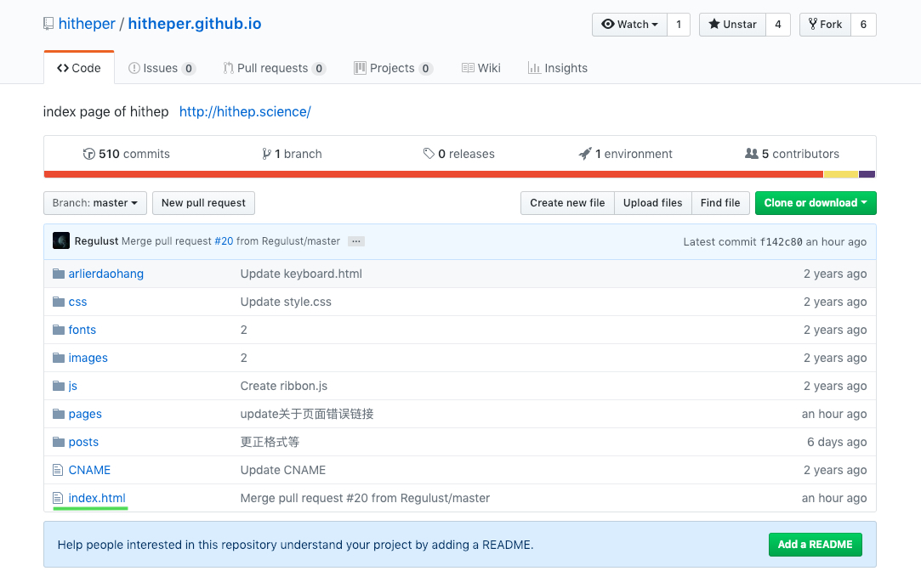Click Regulust's avatar in the commit bar
Image resolution: width=921 pixels, height=588 pixels.
61,240
